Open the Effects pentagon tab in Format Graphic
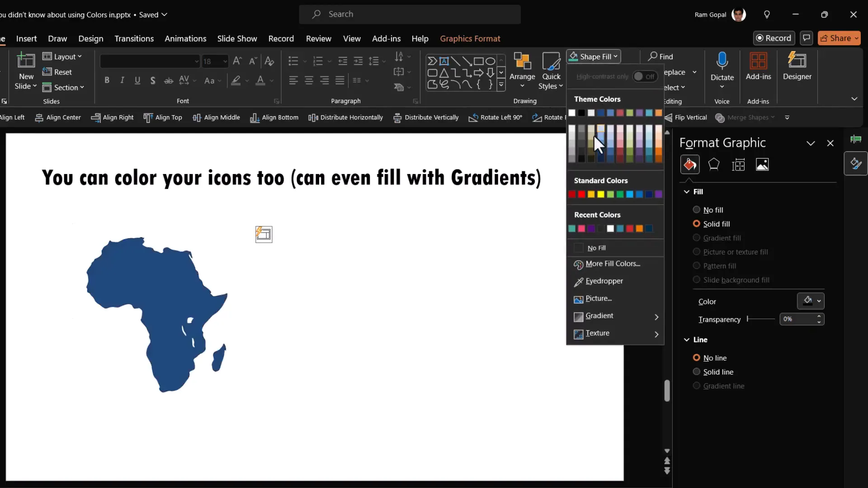Image resolution: width=868 pixels, height=488 pixels. click(714, 165)
